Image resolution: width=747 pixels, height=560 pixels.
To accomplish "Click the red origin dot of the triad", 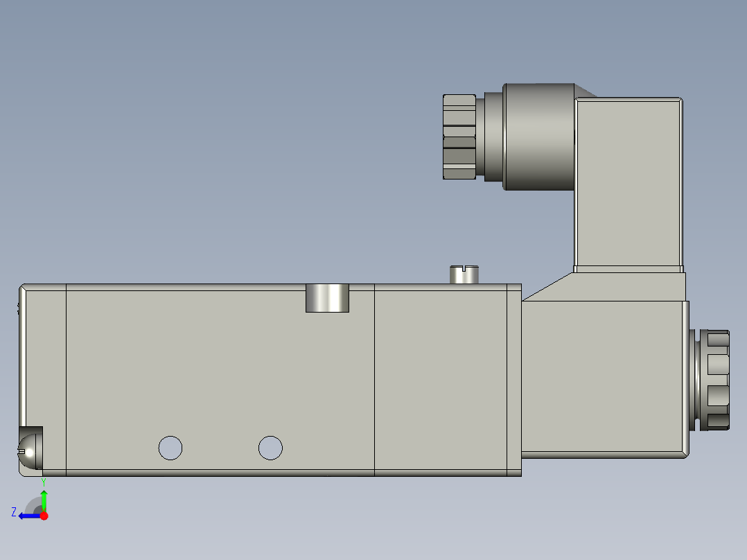I will click(44, 516).
